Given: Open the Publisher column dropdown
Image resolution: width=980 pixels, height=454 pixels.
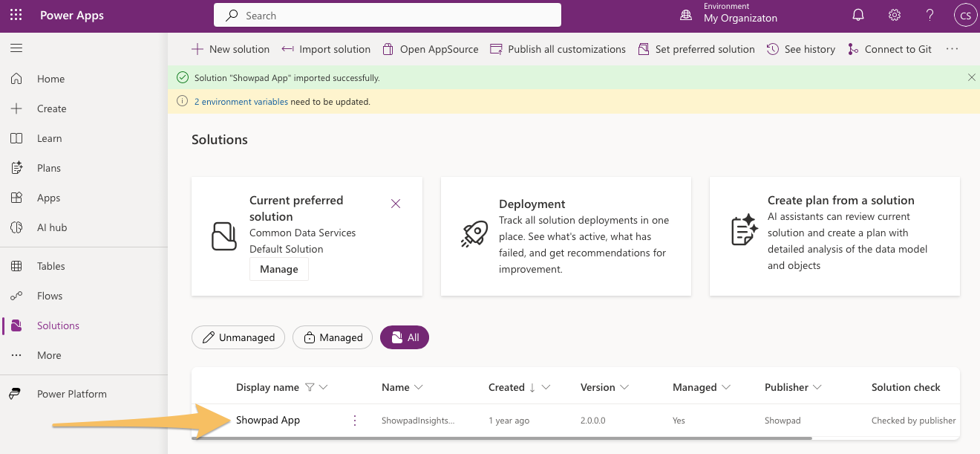Looking at the screenshot, I should 817,387.
